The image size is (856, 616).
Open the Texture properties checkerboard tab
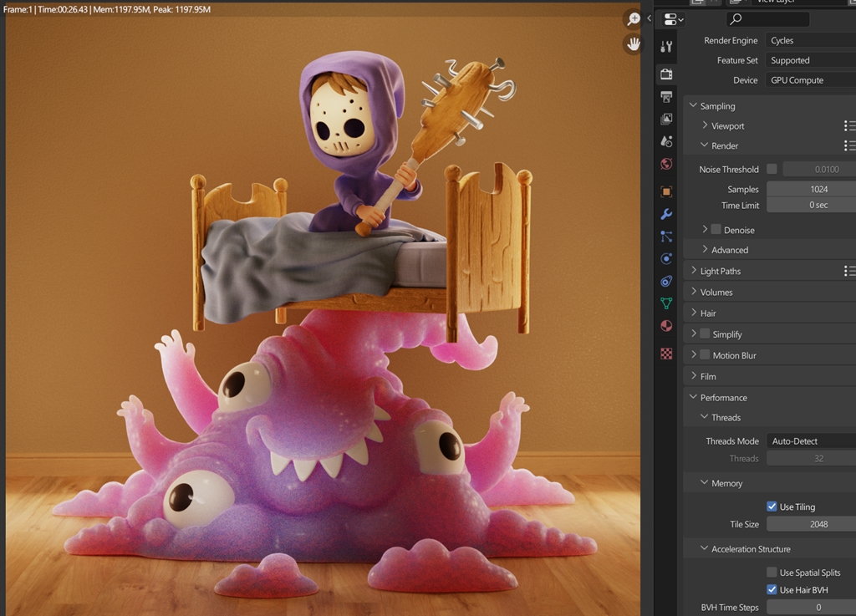(x=666, y=354)
